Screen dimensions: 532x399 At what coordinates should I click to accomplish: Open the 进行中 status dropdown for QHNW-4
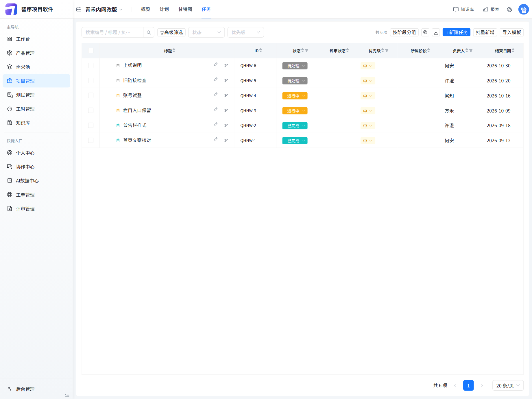[295, 96]
